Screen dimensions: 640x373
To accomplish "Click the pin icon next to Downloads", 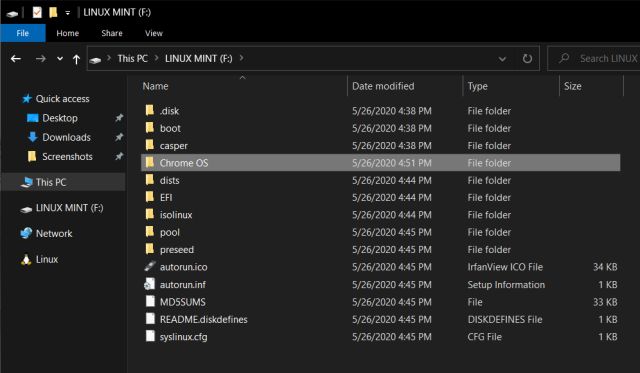I will coord(119,137).
